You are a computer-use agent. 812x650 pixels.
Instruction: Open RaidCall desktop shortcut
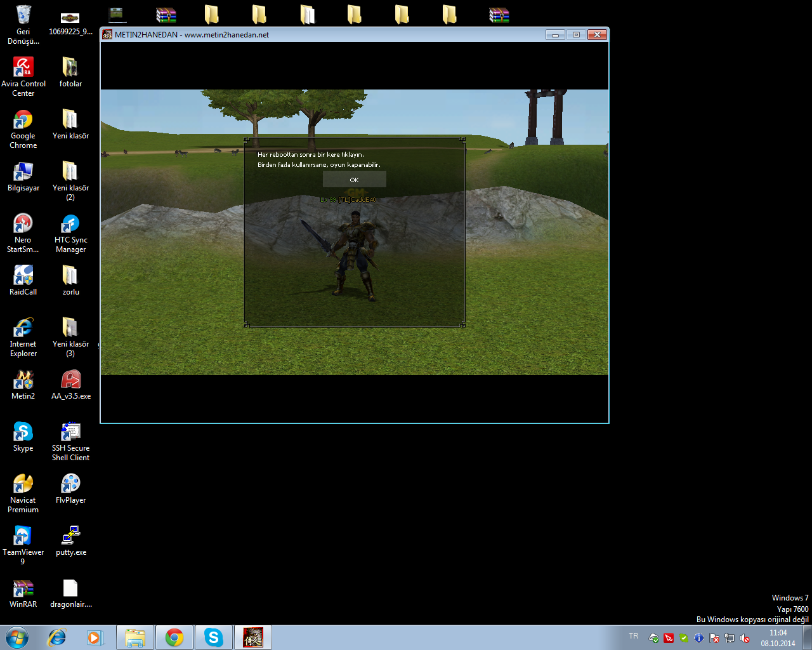(23, 280)
